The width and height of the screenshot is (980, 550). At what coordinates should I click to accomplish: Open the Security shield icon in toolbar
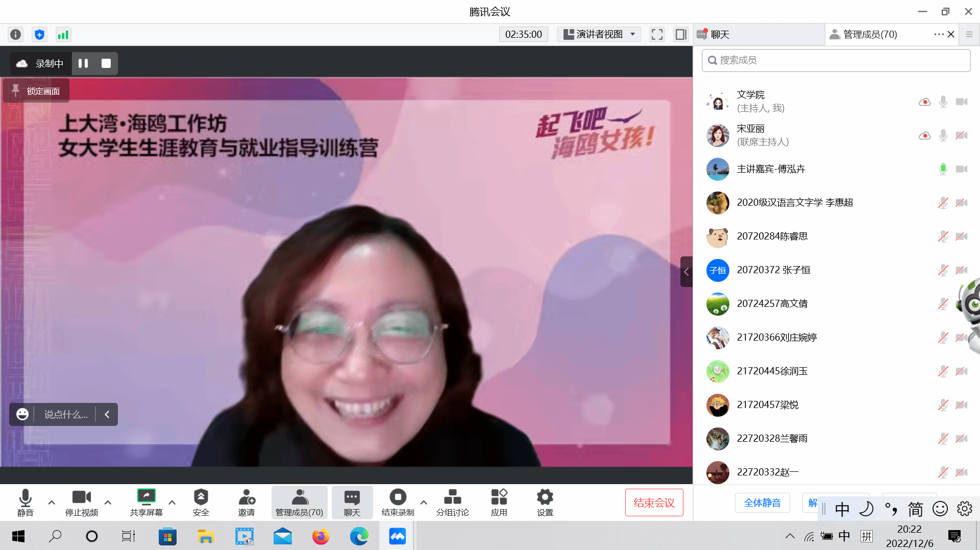click(x=201, y=502)
